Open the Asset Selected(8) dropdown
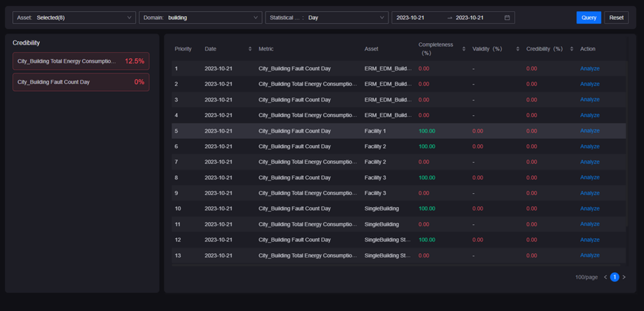 [x=74, y=18]
